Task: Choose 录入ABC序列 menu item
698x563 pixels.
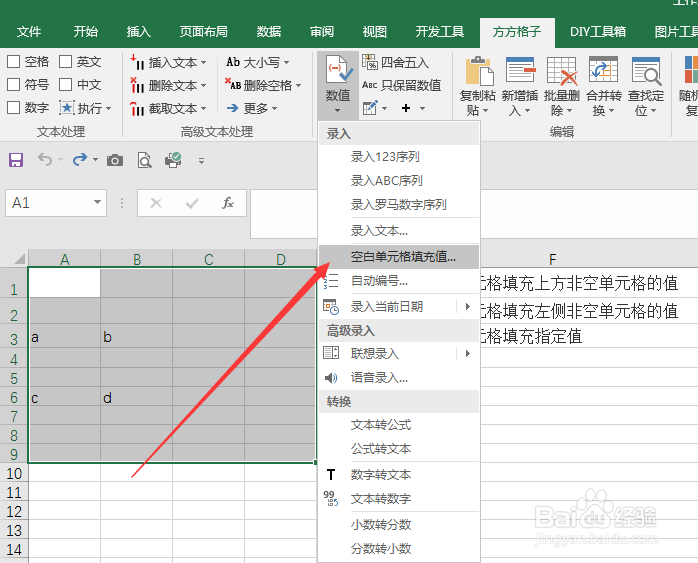Action: coord(399,181)
